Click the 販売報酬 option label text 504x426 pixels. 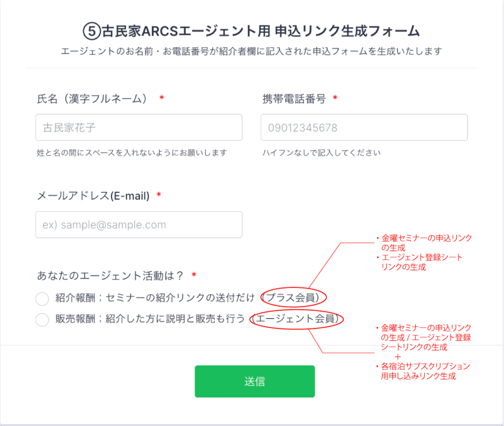click(x=150, y=319)
